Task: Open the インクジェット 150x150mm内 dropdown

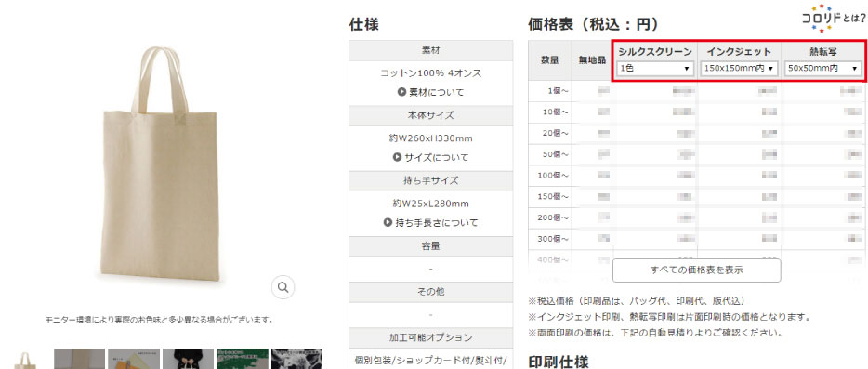Action: click(x=739, y=69)
